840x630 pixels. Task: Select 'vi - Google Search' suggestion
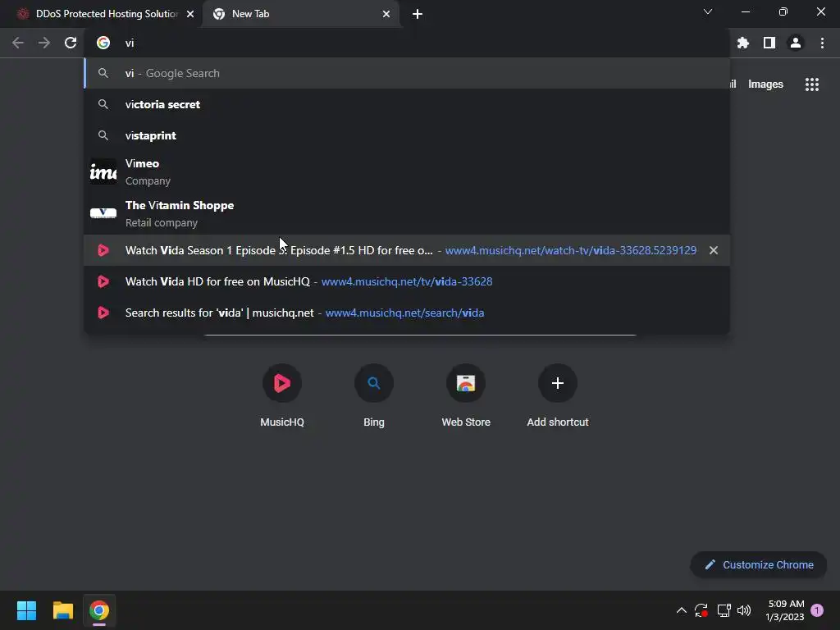tap(407, 73)
